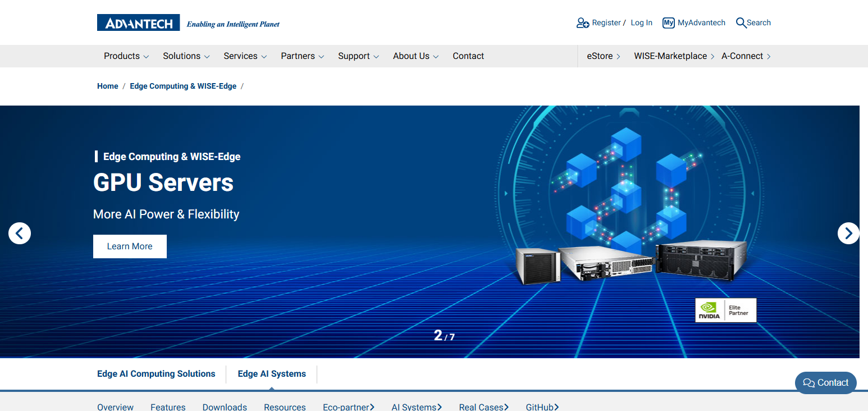Open the eStore link

604,56
